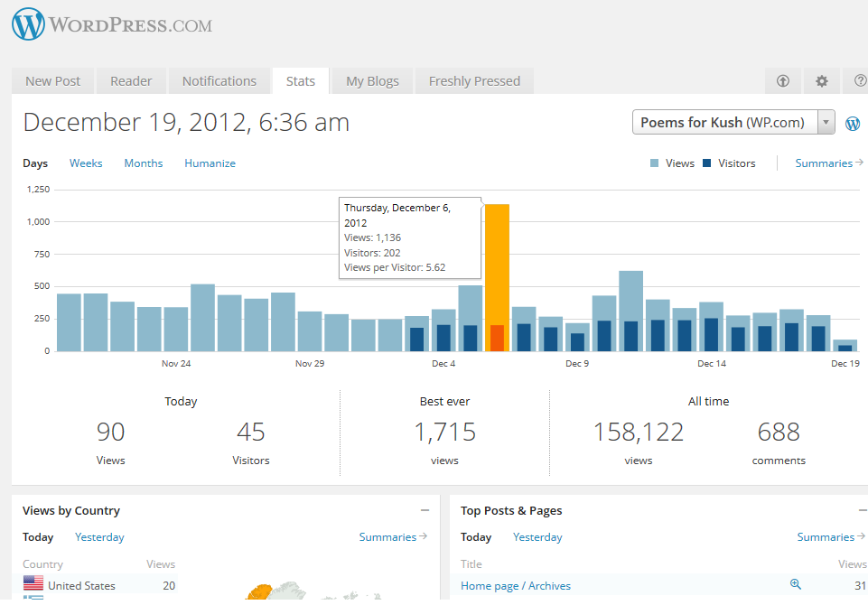Switch the chart to Months view
The image size is (868, 605).
(x=144, y=163)
